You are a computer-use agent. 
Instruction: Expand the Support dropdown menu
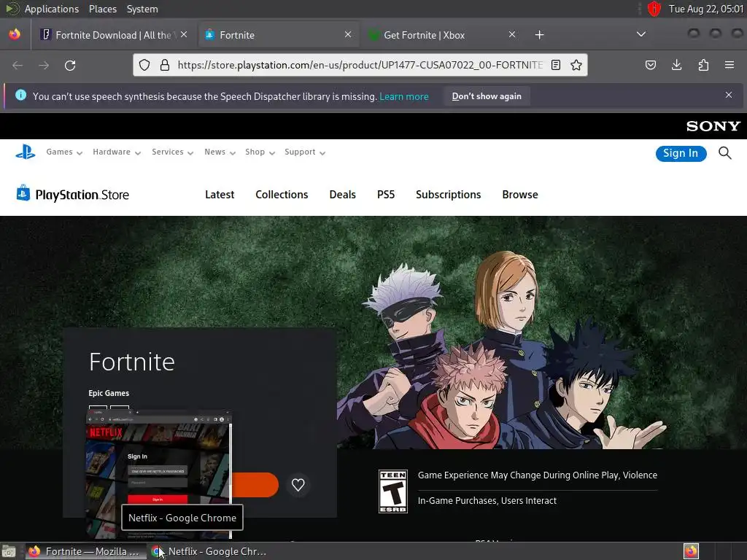coord(305,152)
